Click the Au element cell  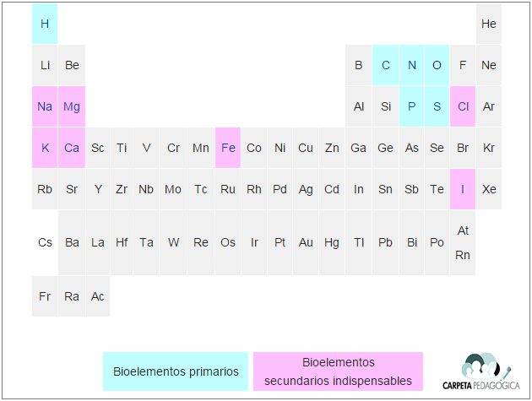pos(306,242)
